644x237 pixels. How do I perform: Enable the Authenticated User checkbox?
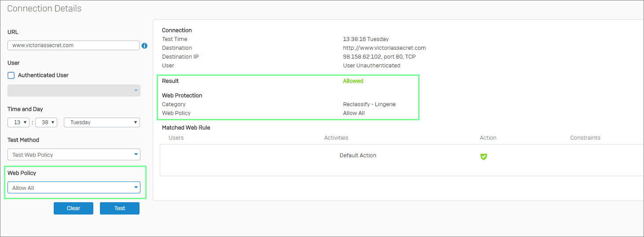[11, 75]
